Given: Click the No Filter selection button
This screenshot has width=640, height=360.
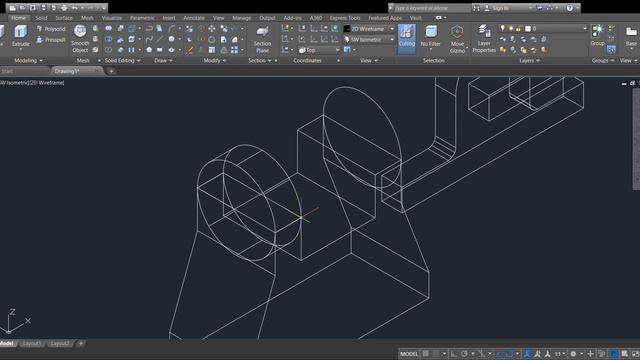Looking at the screenshot, I should click(431, 36).
